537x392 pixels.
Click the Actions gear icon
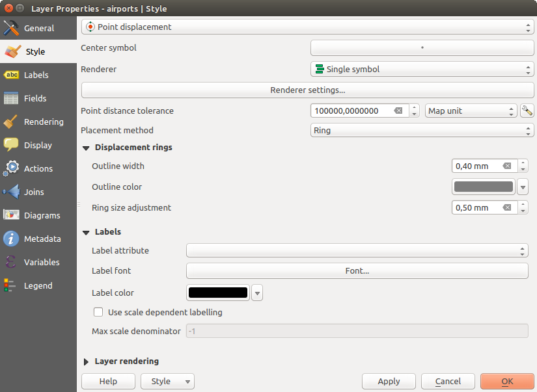(x=11, y=169)
